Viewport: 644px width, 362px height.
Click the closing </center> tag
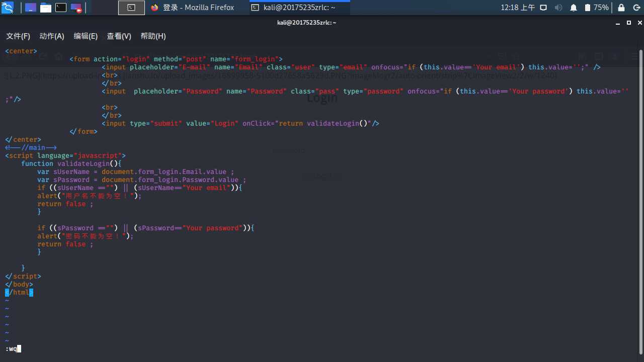pyautogui.click(x=23, y=139)
